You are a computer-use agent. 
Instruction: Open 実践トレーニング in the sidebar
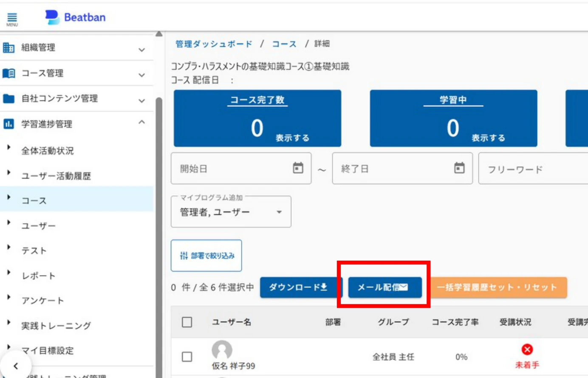pos(56,326)
